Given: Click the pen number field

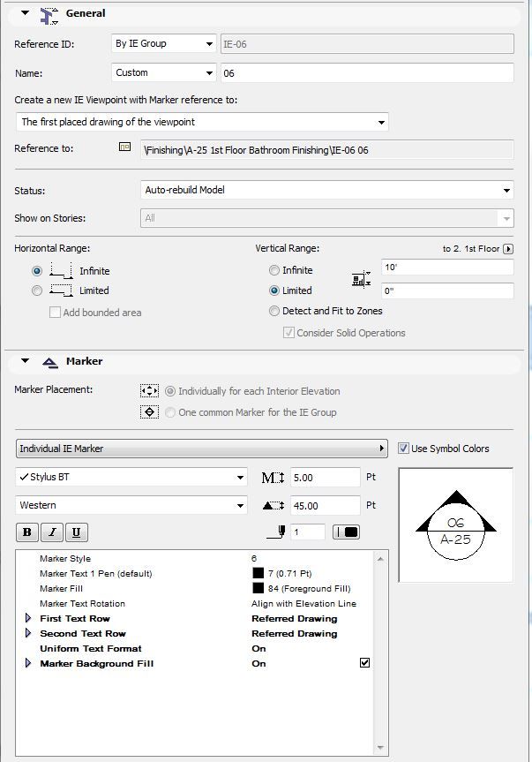Looking at the screenshot, I should [x=308, y=532].
